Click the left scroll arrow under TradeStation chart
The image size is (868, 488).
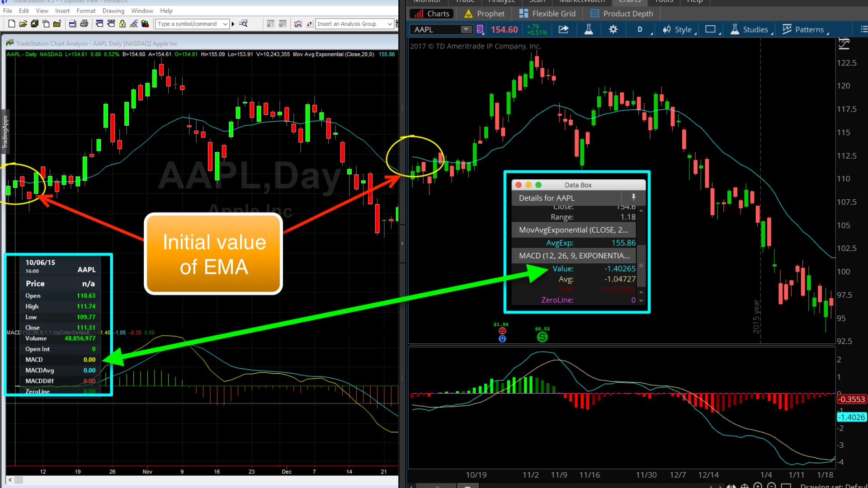[x=10, y=479]
